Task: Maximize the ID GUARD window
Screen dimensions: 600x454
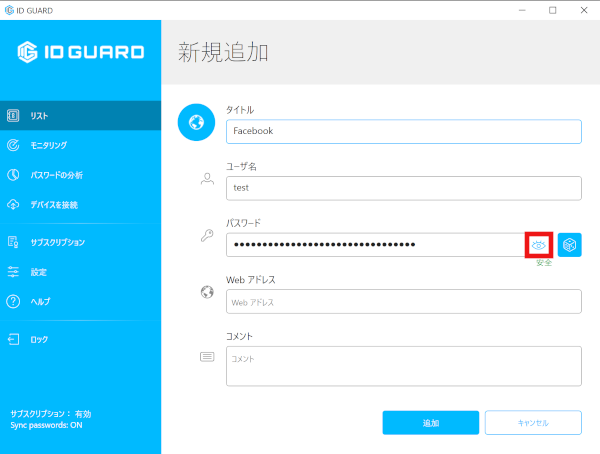Action: (553, 10)
